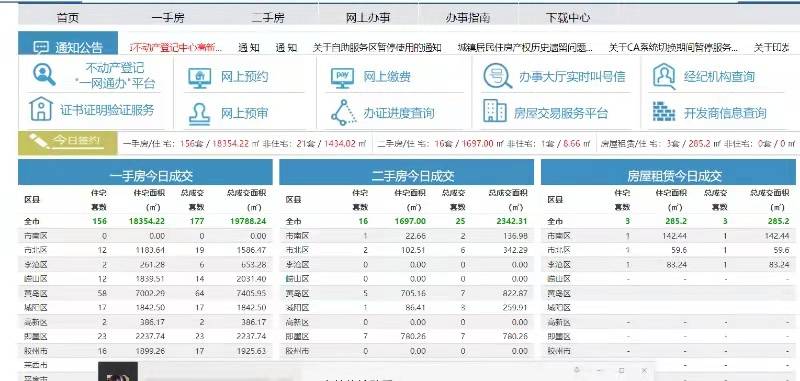
Task: Select 市南区 in the 二手房 table
Action: (x=297, y=236)
